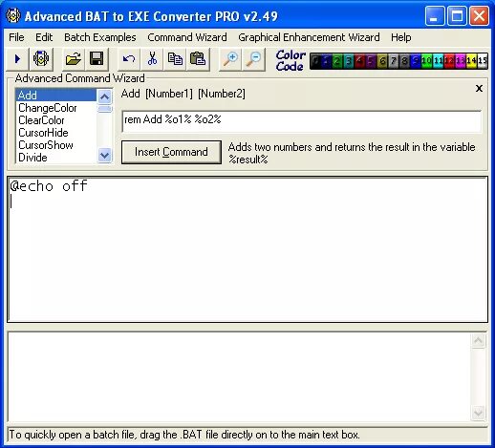Select Add in the command list
495x448 pixels.
pos(56,96)
